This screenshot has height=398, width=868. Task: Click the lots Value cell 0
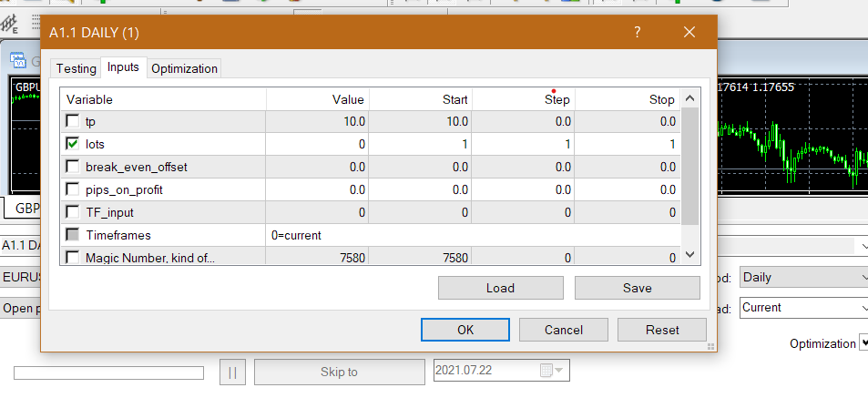pos(318,144)
